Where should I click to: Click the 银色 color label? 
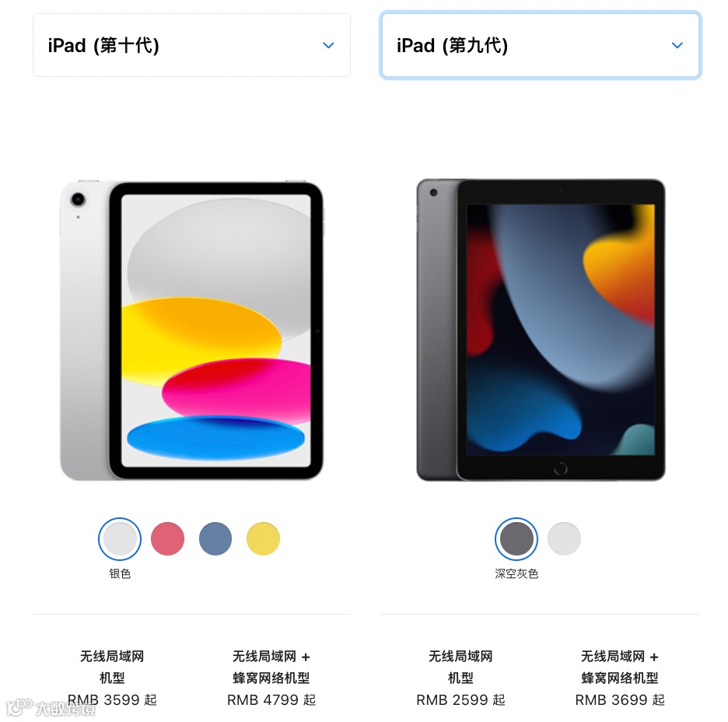[120, 574]
